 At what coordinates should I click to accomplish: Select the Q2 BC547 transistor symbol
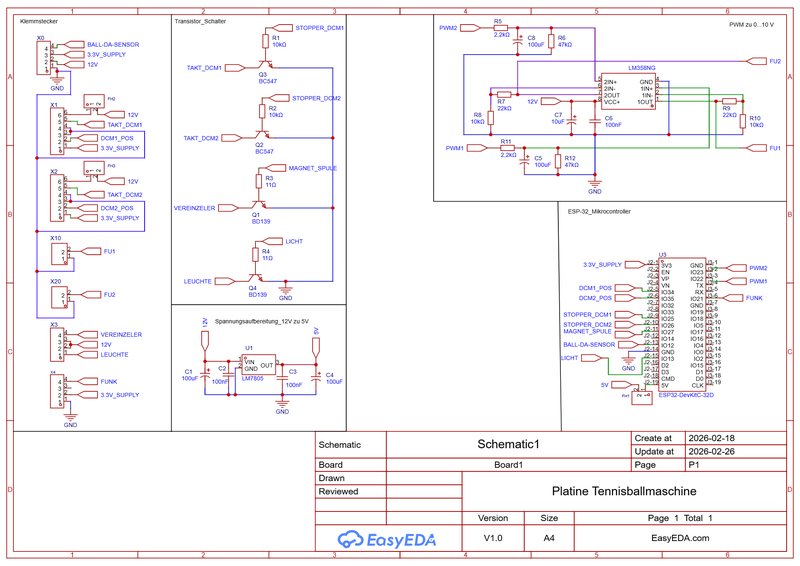point(261,135)
